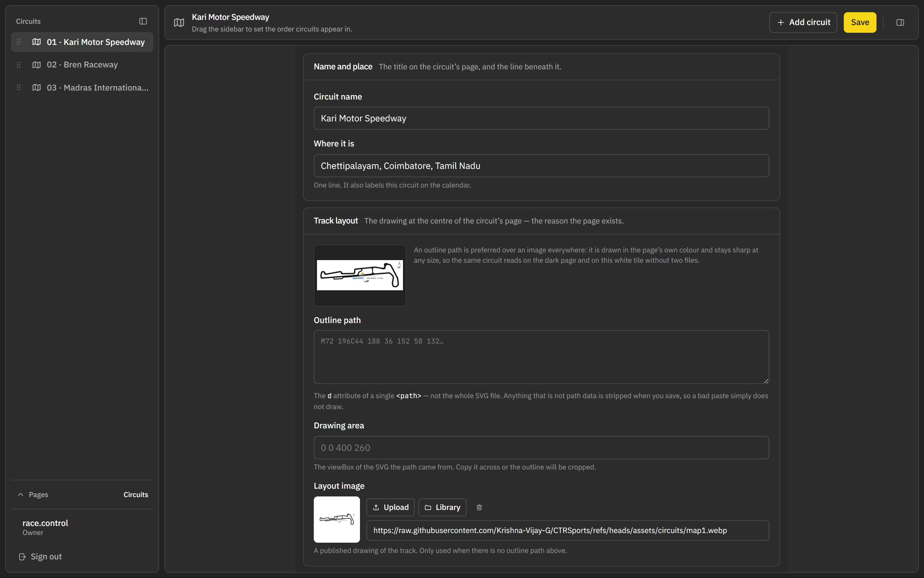Click the Track layout section heading

[336, 221]
